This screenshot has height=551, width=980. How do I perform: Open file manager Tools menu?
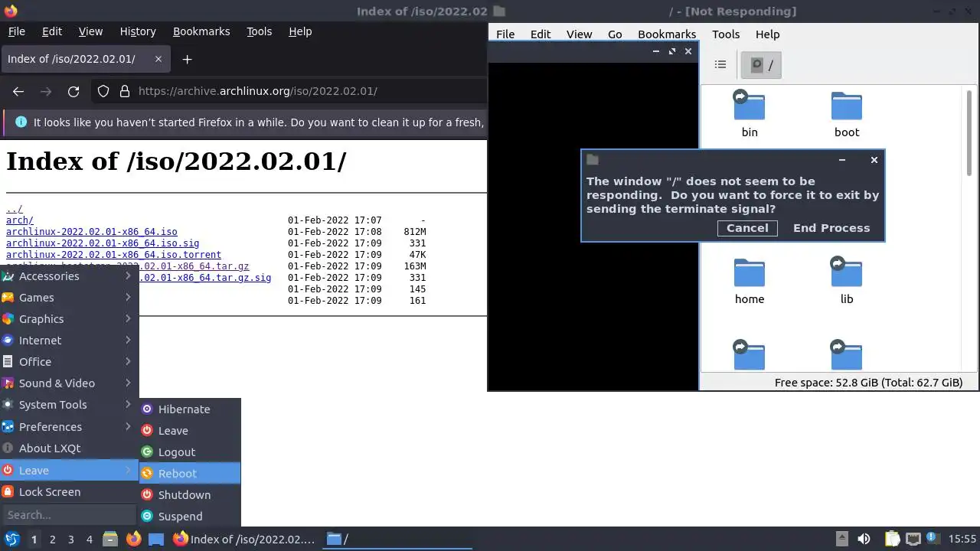pos(726,34)
